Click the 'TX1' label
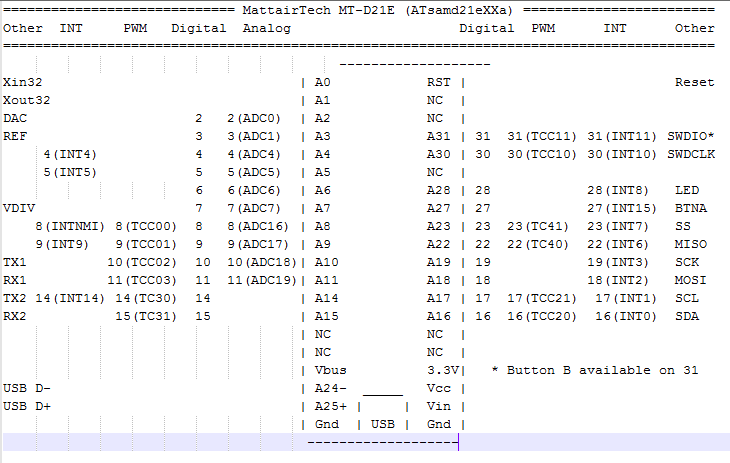Screen dimensions: 730x463 click(x=15, y=263)
